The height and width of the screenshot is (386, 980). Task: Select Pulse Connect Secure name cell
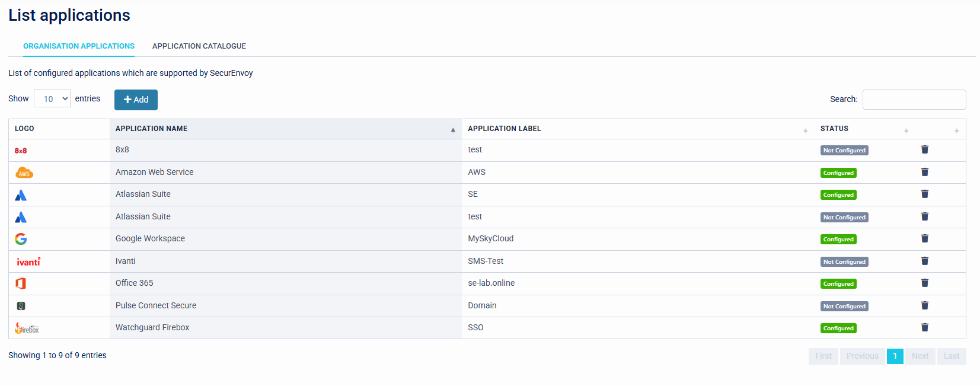point(285,305)
